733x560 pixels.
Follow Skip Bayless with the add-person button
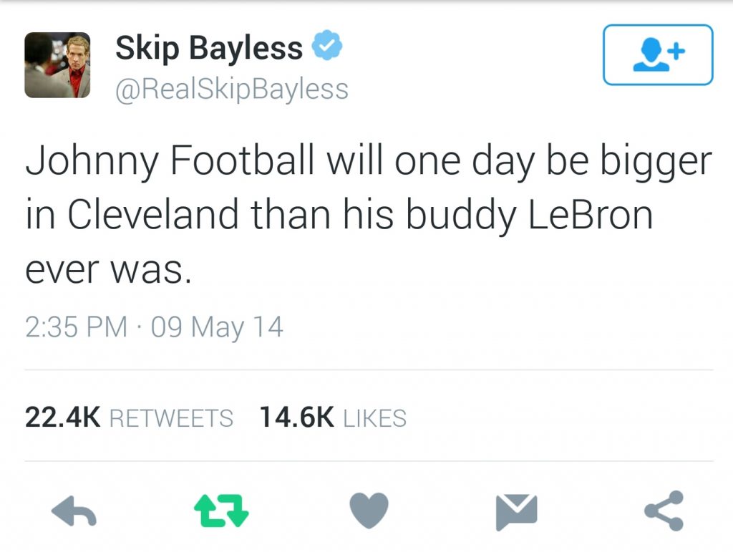(x=658, y=55)
